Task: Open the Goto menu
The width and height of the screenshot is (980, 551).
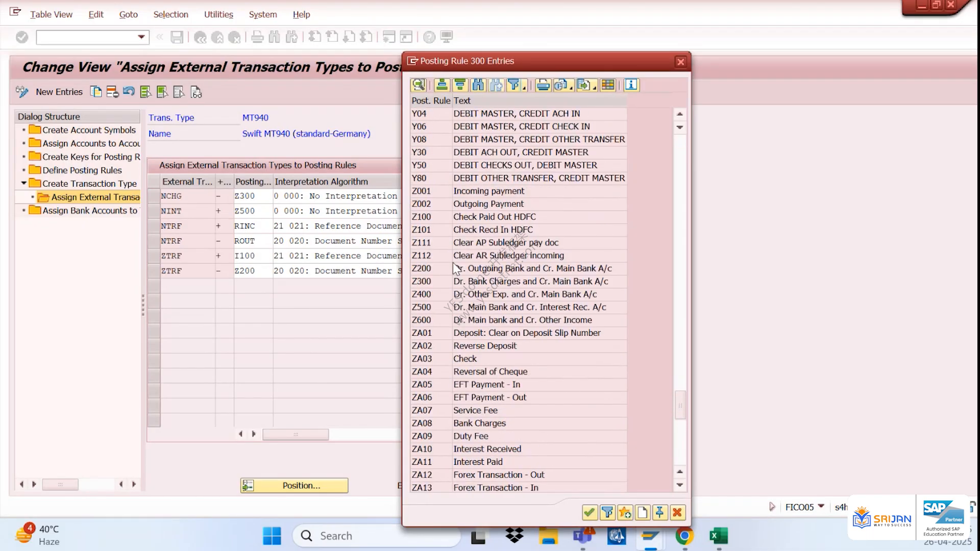Action: click(129, 14)
